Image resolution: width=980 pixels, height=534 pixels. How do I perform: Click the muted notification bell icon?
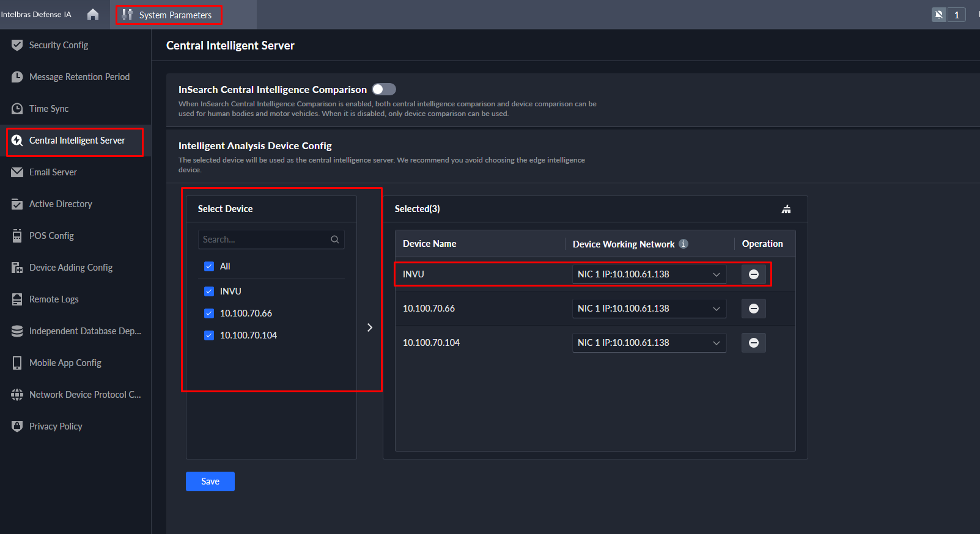939,15
